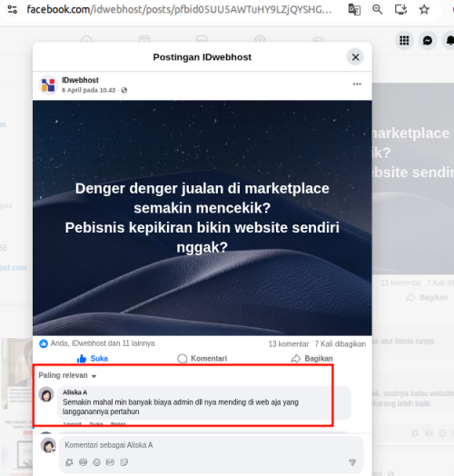454x476 pixels.
Task: Open the browser zoom magnifier icon
Action: coord(377,9)
